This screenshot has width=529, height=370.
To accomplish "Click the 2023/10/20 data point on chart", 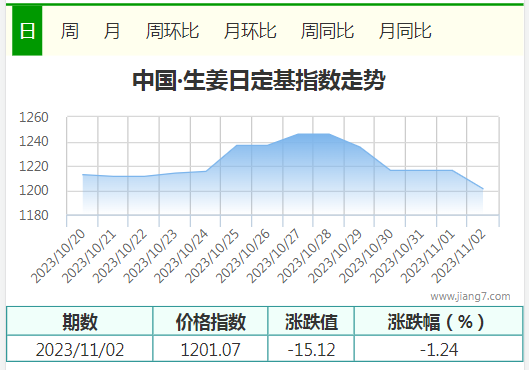I will pos(83,175).
